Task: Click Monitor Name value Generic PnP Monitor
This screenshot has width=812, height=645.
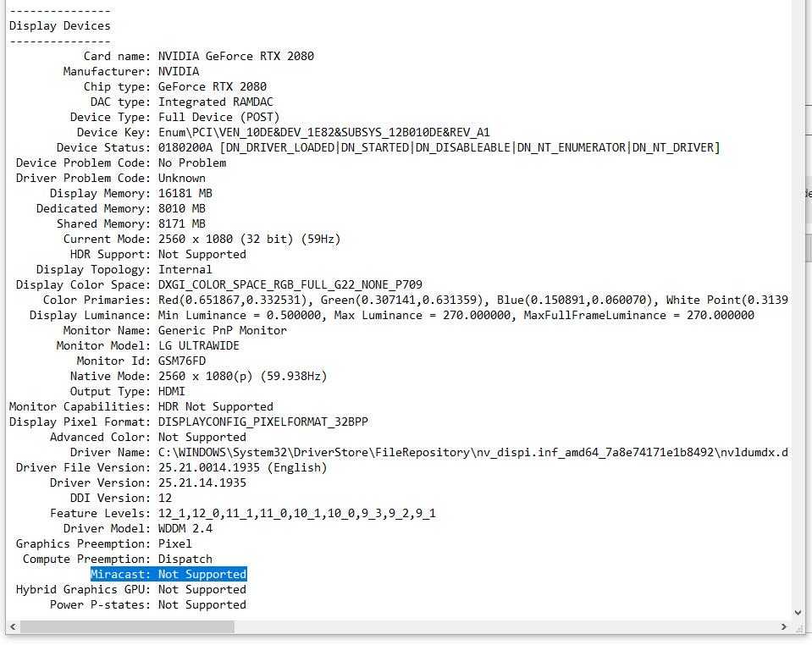Action: click(223, 330)
